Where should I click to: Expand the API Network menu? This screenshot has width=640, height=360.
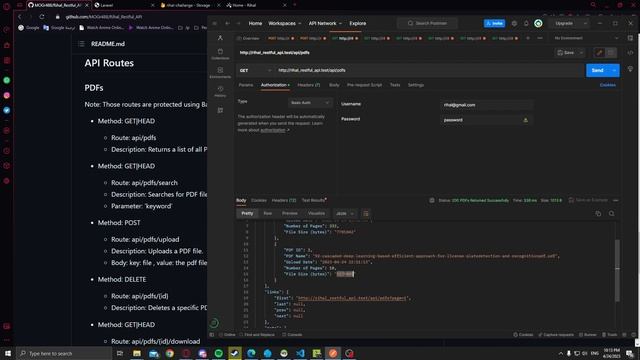click(325, 24)
